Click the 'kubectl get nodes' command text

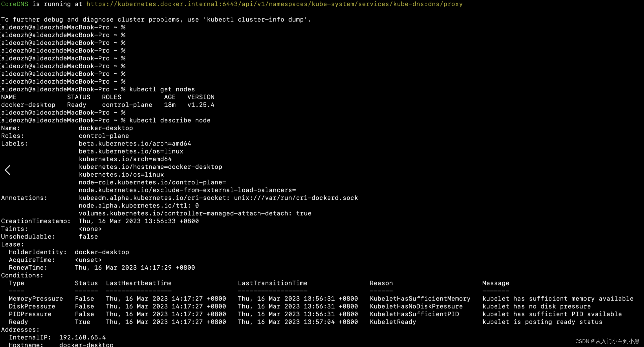[x=162, y=89]
